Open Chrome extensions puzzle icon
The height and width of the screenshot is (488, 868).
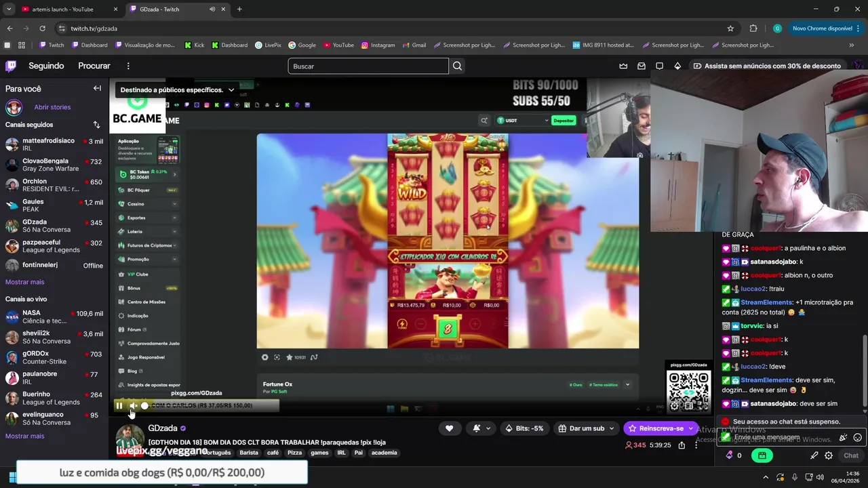click(753, 28)
